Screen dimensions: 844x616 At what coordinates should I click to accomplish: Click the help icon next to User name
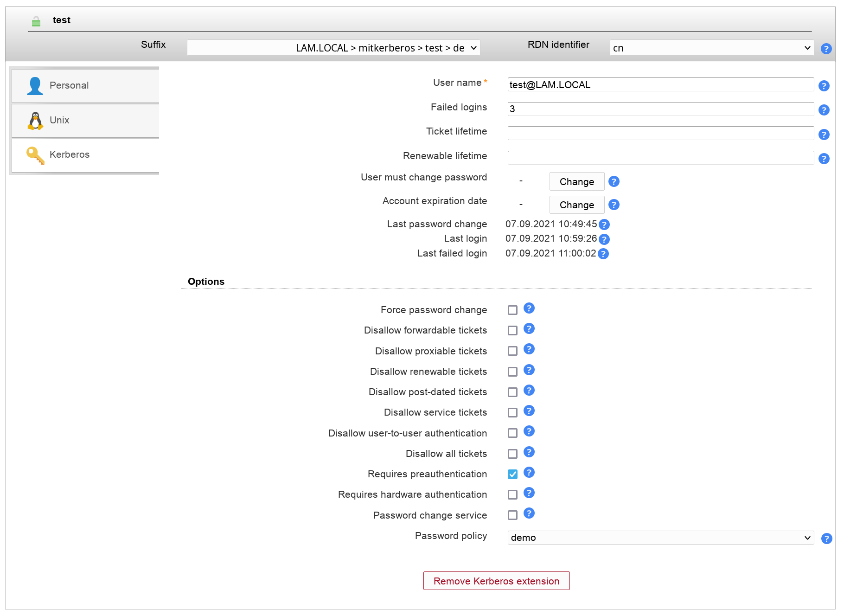click(824, 86)
